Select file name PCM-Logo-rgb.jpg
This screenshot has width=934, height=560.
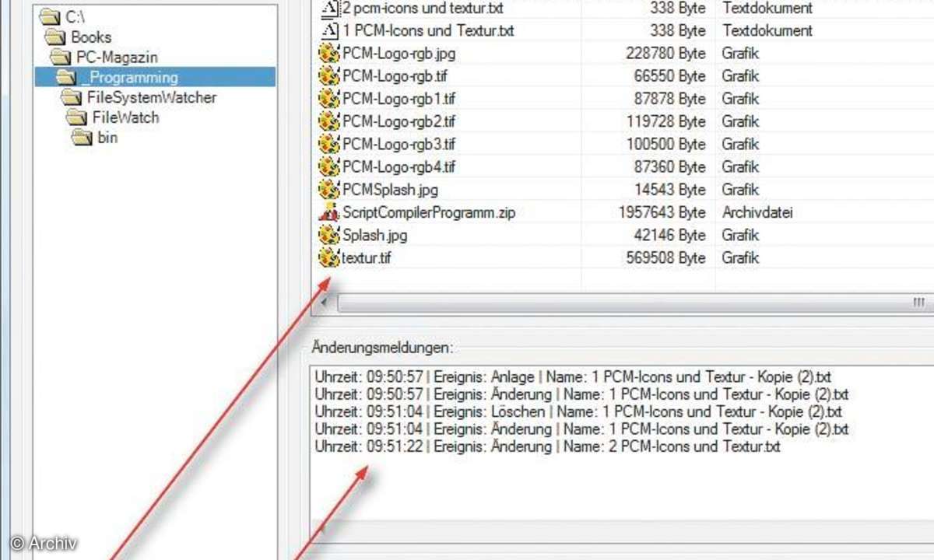(x=399, y=54)
